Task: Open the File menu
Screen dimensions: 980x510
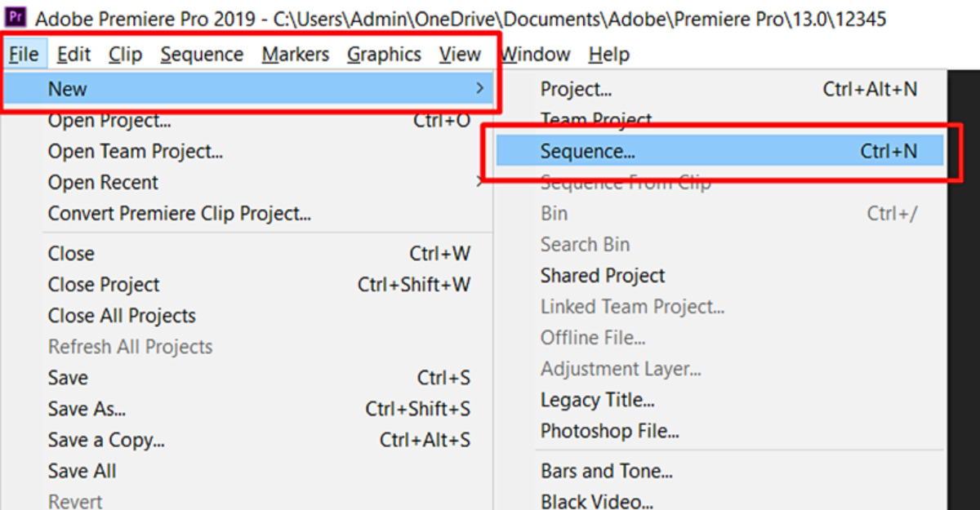Action: [x=24, y=55]
